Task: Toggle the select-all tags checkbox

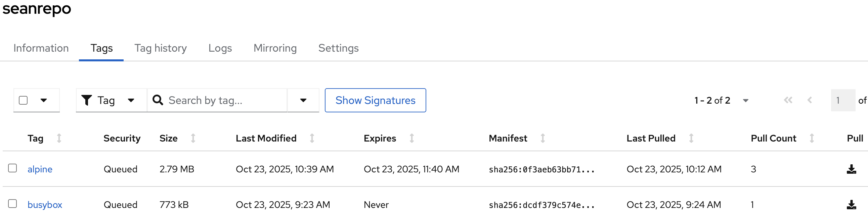Action: point(23,100)
